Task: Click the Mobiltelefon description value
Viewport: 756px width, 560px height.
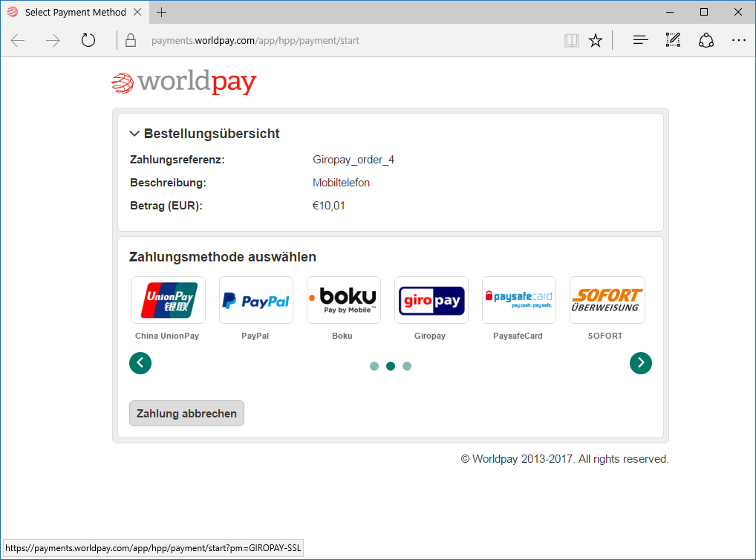Action: point(342,183)
